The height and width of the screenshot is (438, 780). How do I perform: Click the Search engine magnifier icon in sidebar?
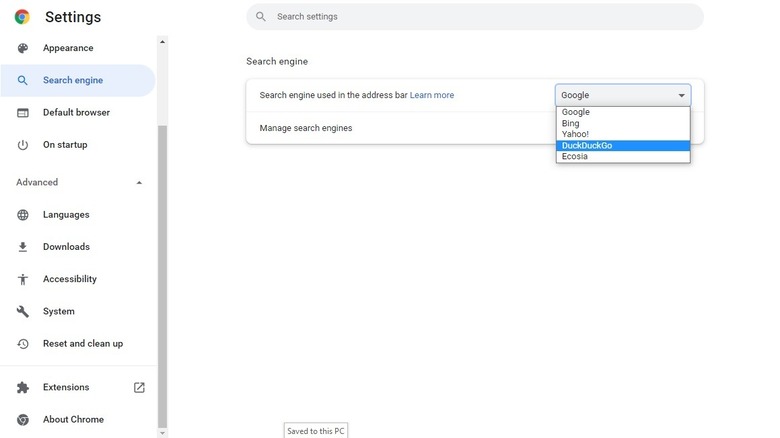coord(23,81)
